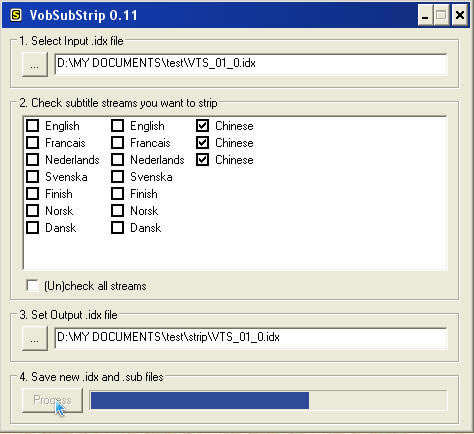The width and height of the screenshot is (474, 434).
Task: Uncheck the top Chinese stream
Action: click(x=202, y=126)
